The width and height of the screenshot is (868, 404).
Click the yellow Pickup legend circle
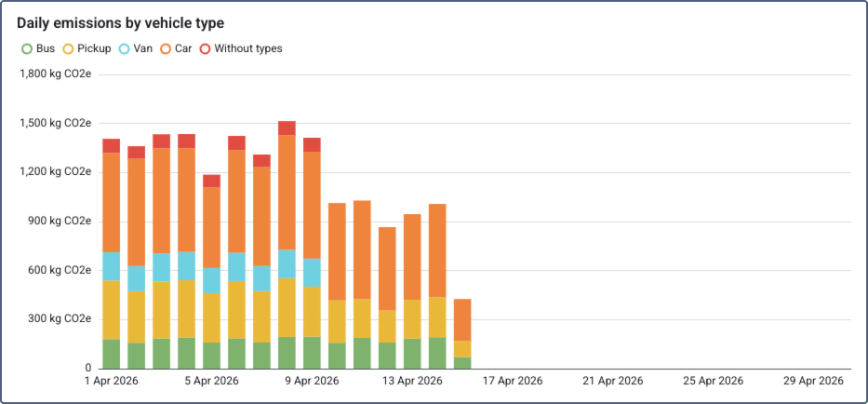pyautogui.click(x=67, y=48)
